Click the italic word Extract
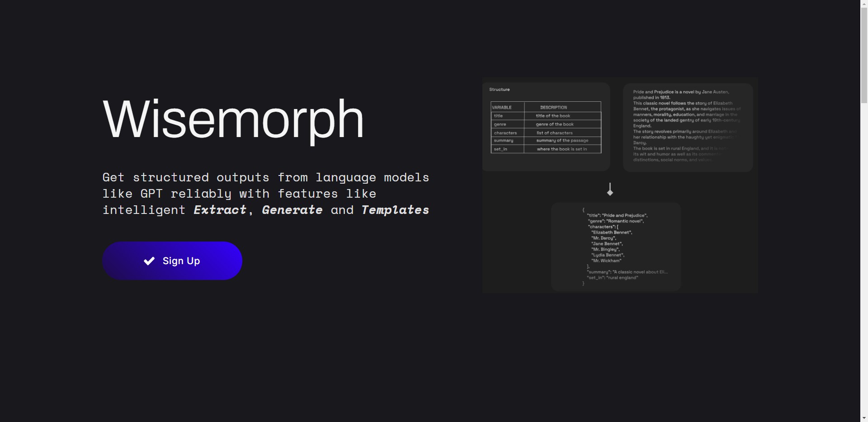This screenshot has width=868, height=422. pyautogui.click(x=220, y=210)
